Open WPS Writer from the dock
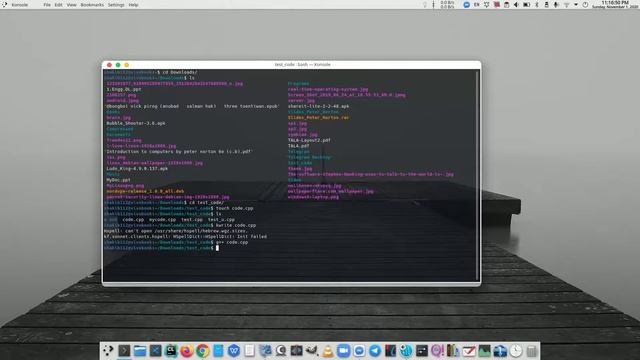This screenshot has width=640, height=360. pyautogui.click(x=234, y=351)
